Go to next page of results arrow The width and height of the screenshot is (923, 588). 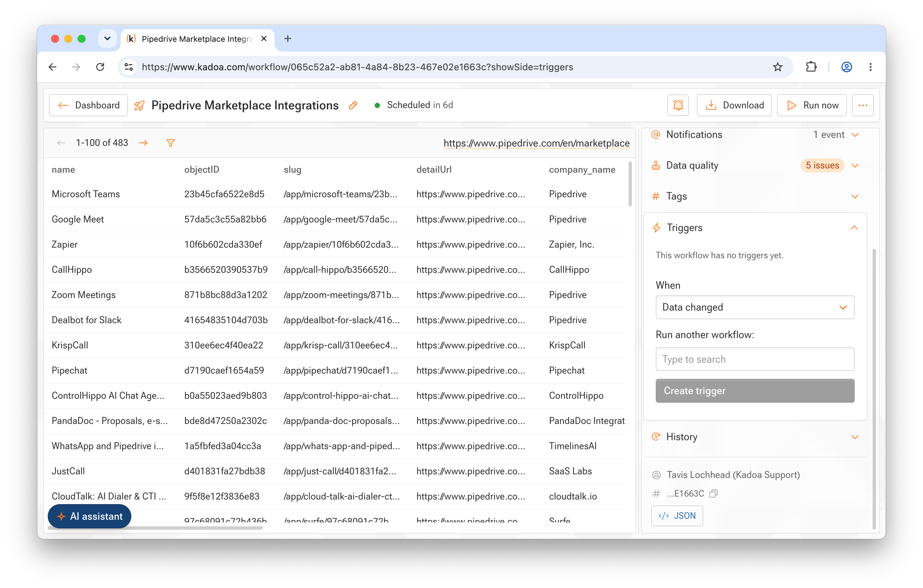tap(143, 143)
